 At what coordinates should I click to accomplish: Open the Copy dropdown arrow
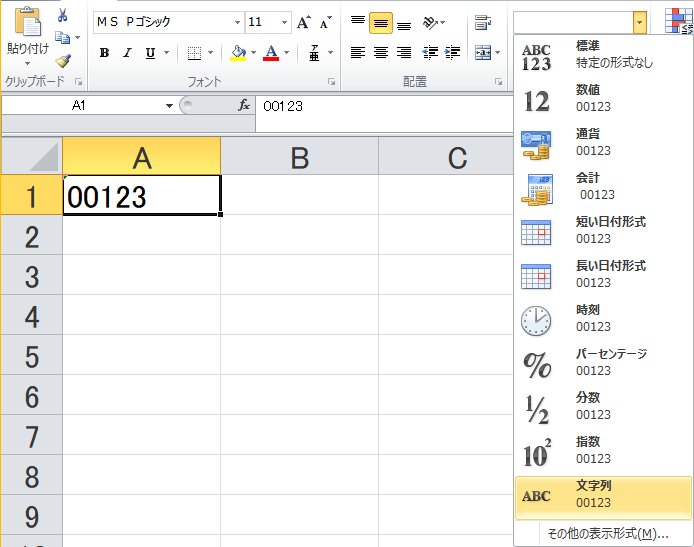77,38
